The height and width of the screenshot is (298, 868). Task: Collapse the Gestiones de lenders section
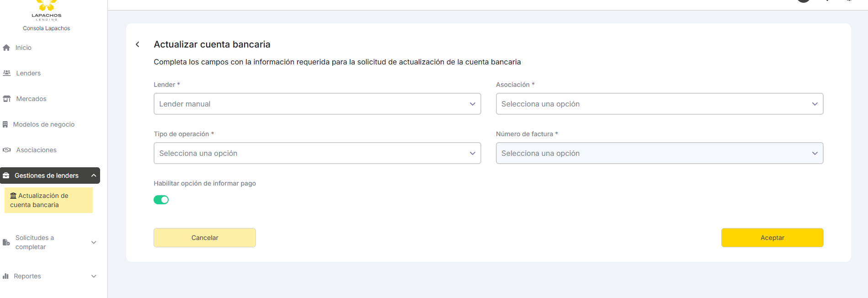coord(94,176)
